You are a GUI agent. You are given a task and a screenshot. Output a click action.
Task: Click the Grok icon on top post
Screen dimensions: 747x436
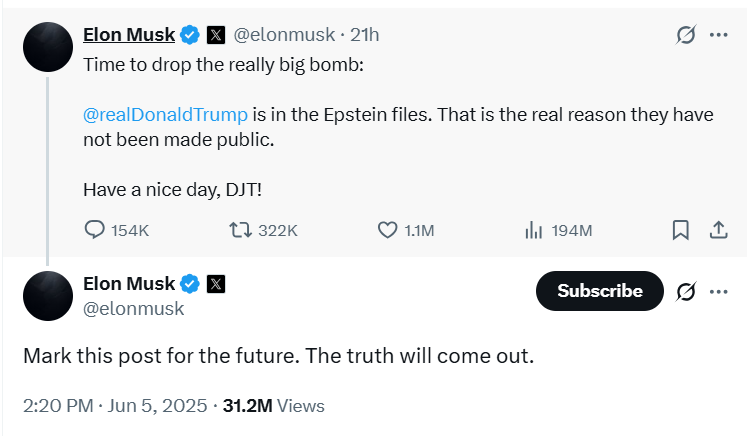(x=686, y=35)
